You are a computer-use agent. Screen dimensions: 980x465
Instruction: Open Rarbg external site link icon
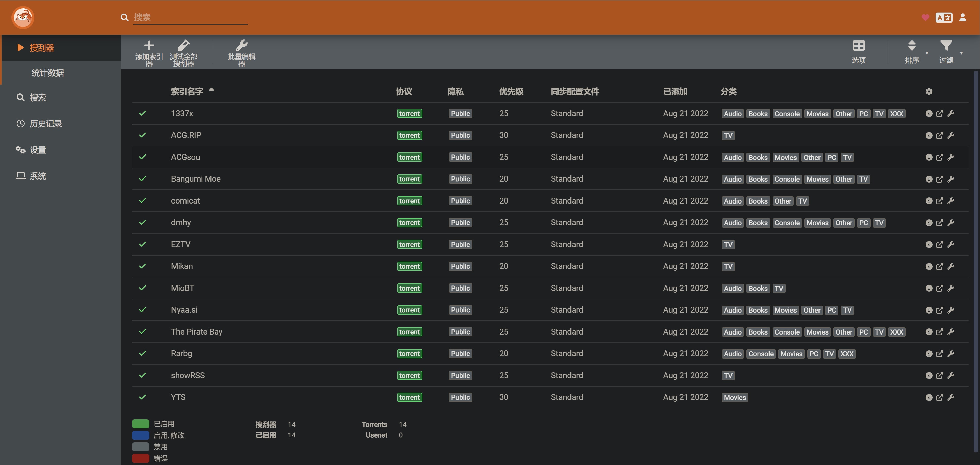click(939, 354)
